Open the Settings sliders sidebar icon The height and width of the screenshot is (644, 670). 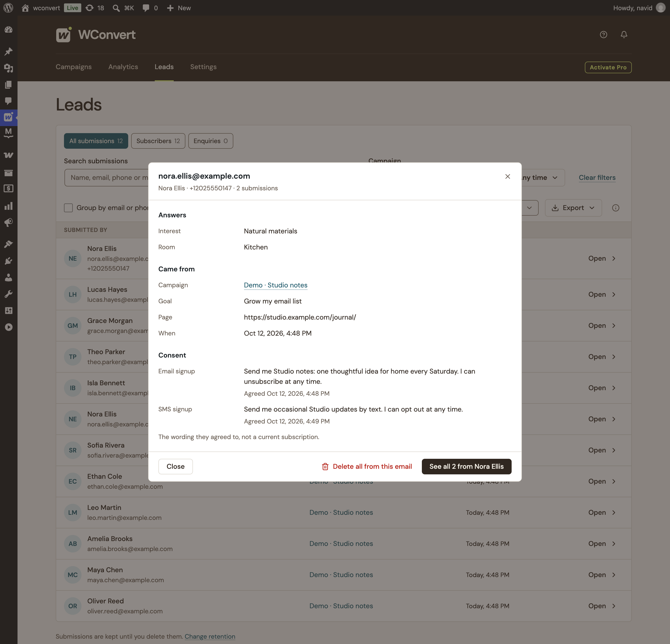point(9,310)
